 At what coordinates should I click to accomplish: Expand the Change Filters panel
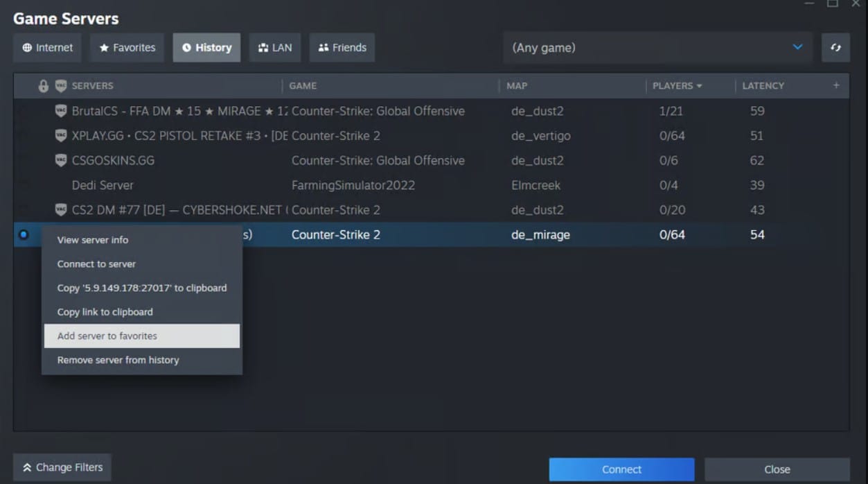[62, 467]
